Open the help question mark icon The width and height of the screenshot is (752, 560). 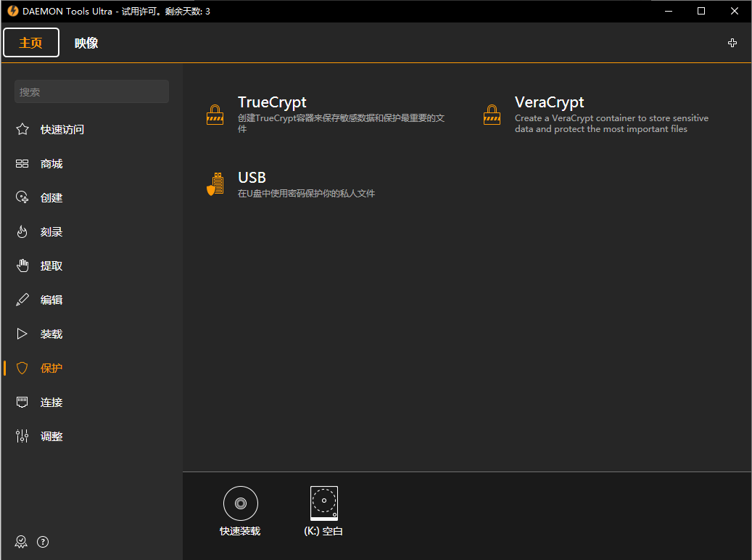pyautogui.click(x=43, y=541)
